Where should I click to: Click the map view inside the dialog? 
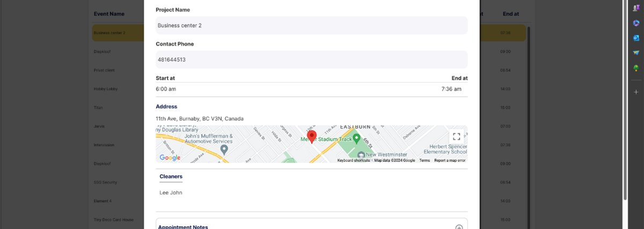(311, 144)
